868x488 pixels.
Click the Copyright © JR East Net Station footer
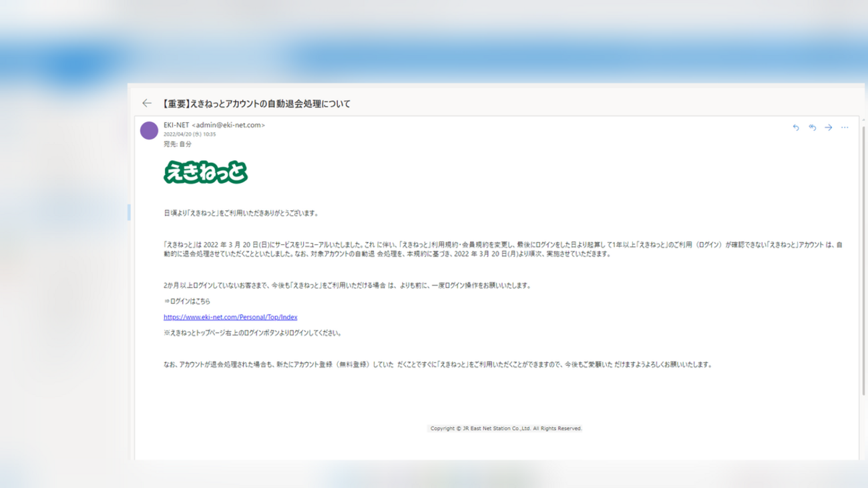(x=505, y=429)
